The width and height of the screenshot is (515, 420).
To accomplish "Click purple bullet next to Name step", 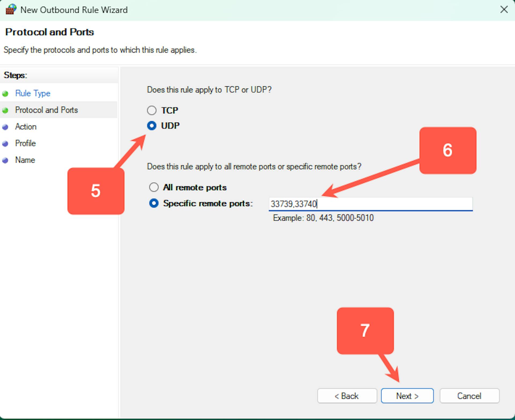I will pos(5,160).
